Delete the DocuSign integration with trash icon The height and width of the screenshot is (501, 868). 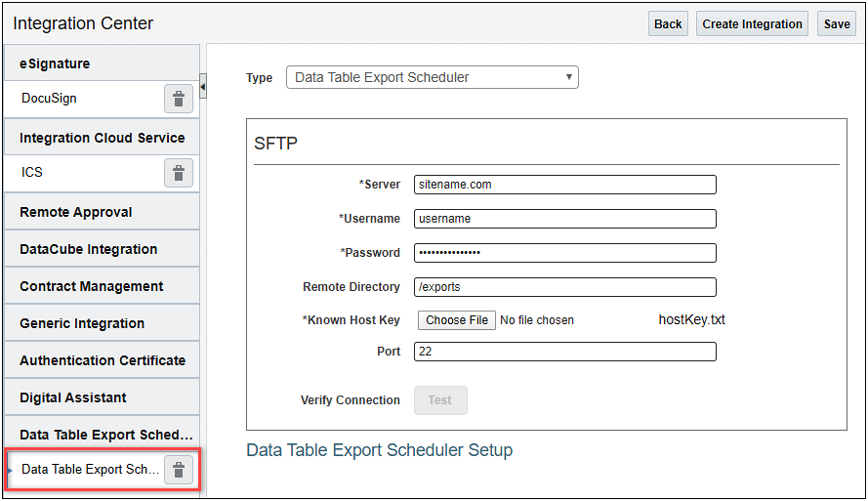point(178,99)
